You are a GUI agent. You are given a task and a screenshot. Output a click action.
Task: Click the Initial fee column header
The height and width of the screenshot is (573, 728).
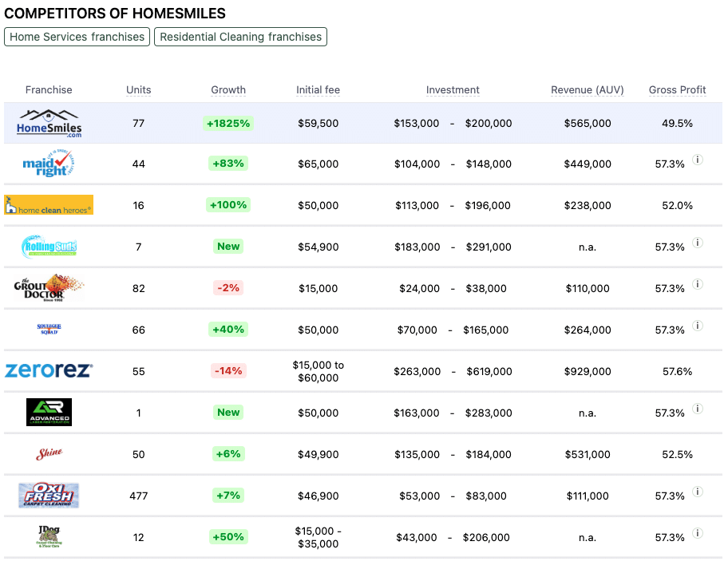(318, 89)
